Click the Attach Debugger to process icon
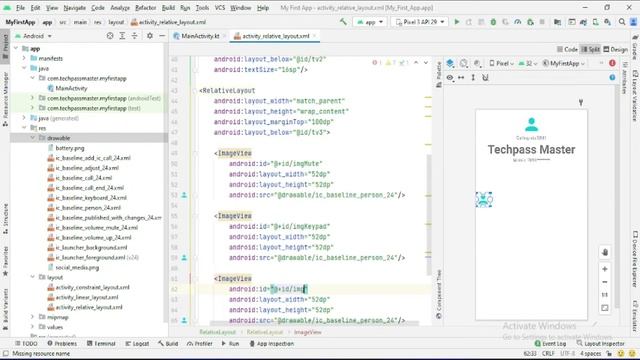640x360 pixels. click(x=530, y=22)
